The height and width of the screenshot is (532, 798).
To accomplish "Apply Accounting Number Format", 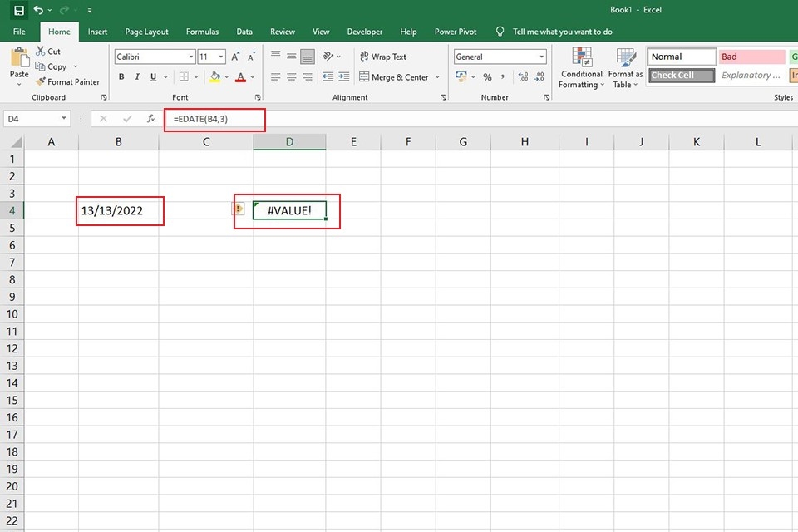I will click(461, 76).
